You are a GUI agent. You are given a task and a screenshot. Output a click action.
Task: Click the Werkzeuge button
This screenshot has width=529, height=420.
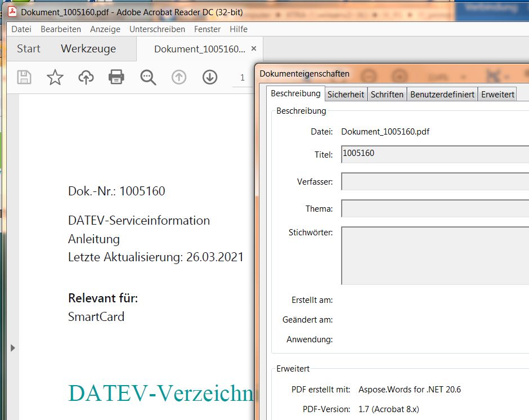tap(88, 49)
